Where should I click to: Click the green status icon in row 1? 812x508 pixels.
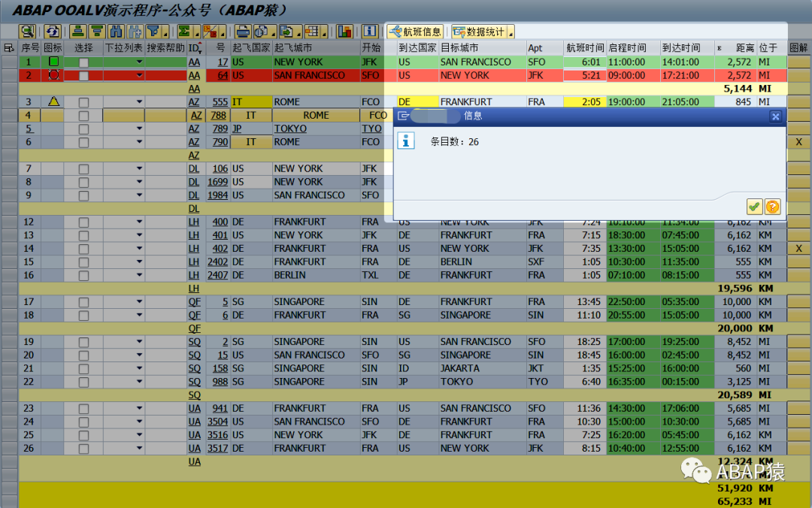pos(53,62)
